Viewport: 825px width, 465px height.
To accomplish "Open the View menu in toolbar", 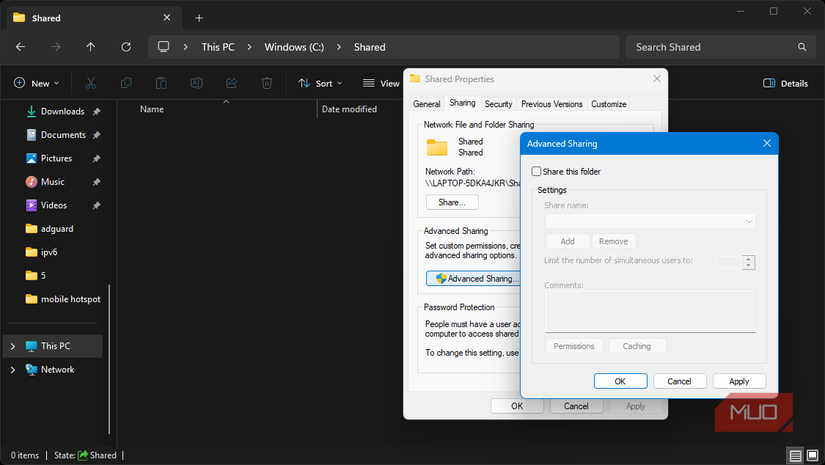I will tap(381, 83).
